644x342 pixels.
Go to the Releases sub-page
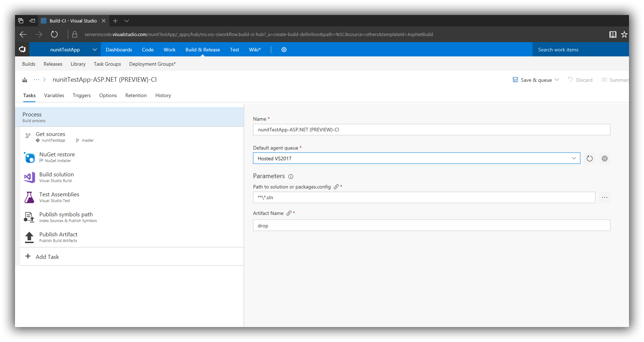coord(53,64)
